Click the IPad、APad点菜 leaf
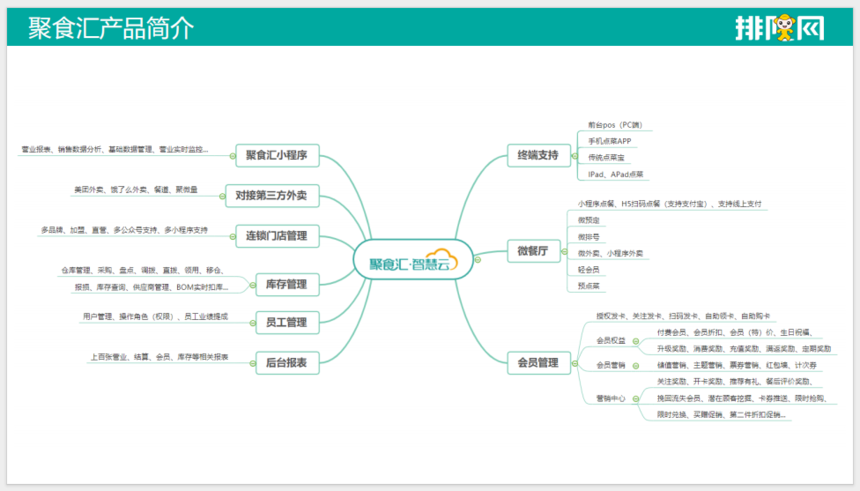860x491 pixels. pyautogui.click(x=615, y=174)
